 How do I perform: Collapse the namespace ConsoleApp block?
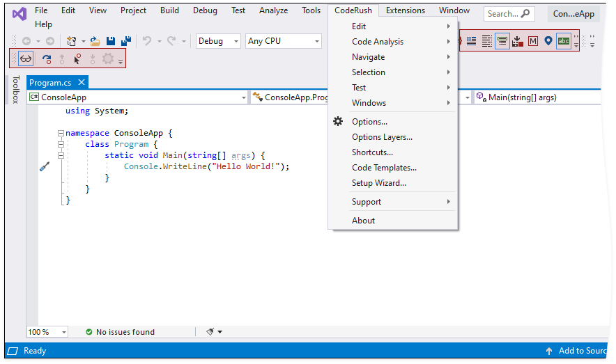tap(61, 134)
